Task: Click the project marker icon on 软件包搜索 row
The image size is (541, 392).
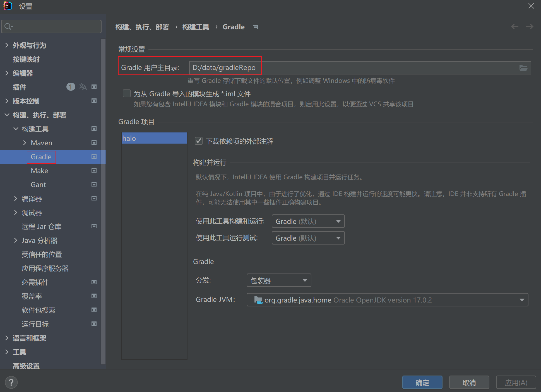Action: point(94,310)
